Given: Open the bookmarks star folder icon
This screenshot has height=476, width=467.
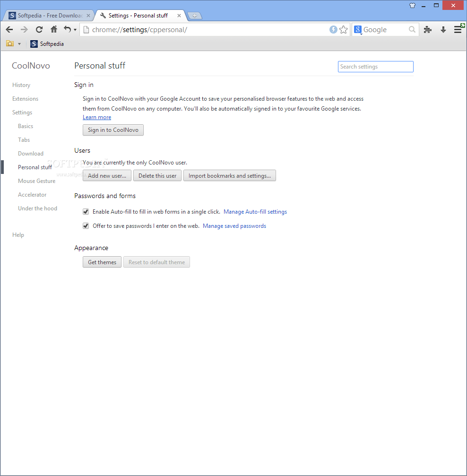Looking at the screenshot, I should tap(10, 43).
